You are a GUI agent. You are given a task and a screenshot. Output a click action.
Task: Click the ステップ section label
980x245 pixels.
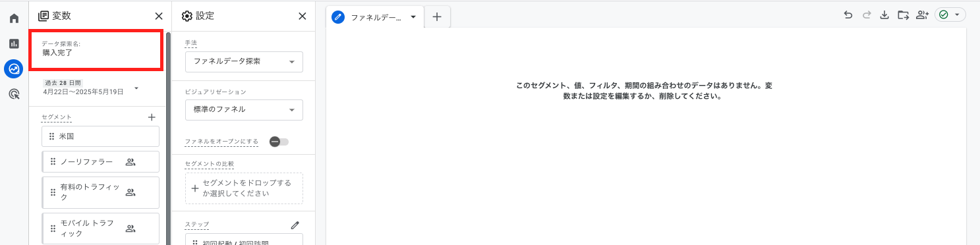point(197,225)
